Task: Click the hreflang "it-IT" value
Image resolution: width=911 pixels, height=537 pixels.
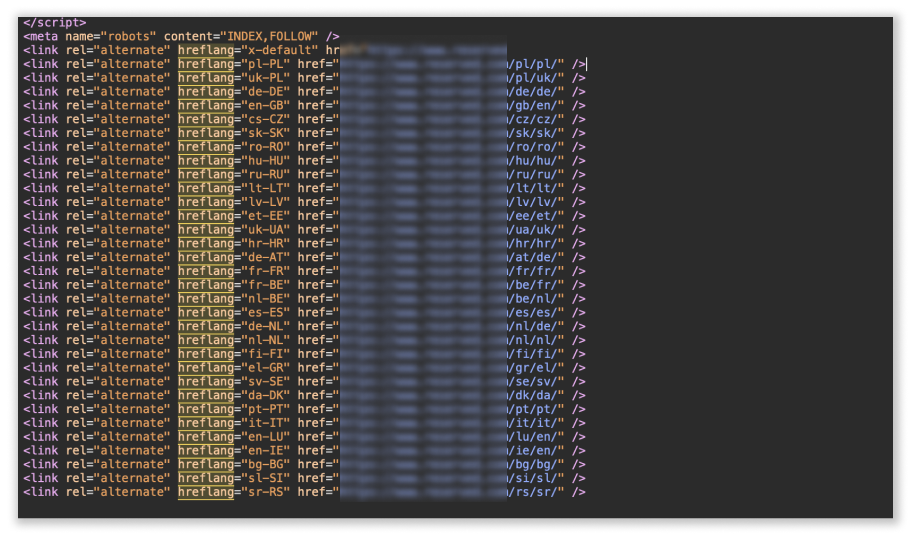Action: pos(266,423)
